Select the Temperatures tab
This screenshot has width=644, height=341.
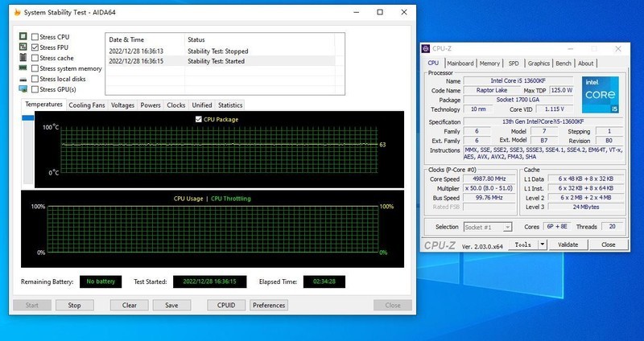[43, 105]
